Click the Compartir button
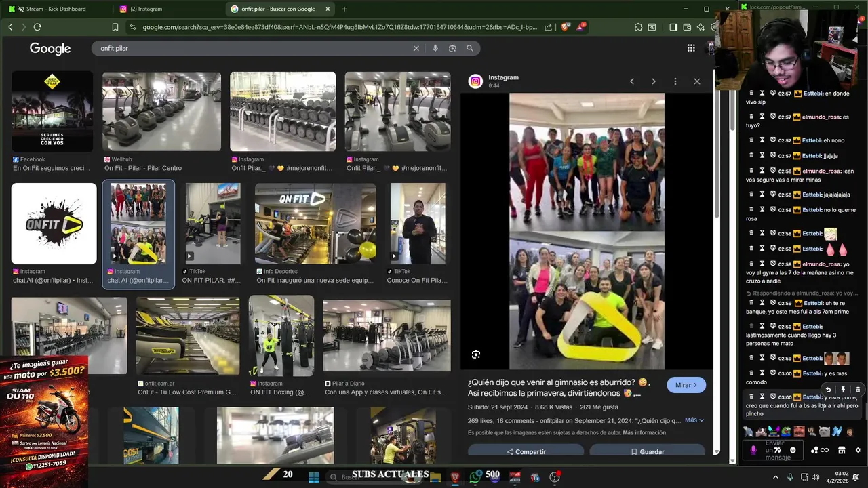 point(526,451)
